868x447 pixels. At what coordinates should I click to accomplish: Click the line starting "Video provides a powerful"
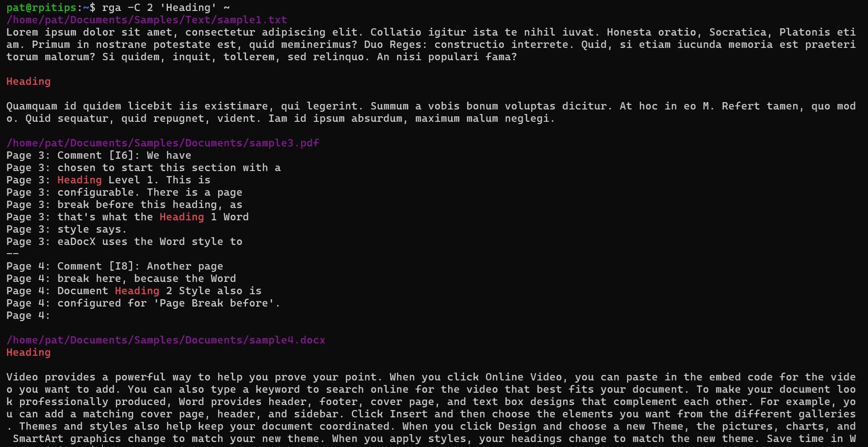tap(183, 377)
